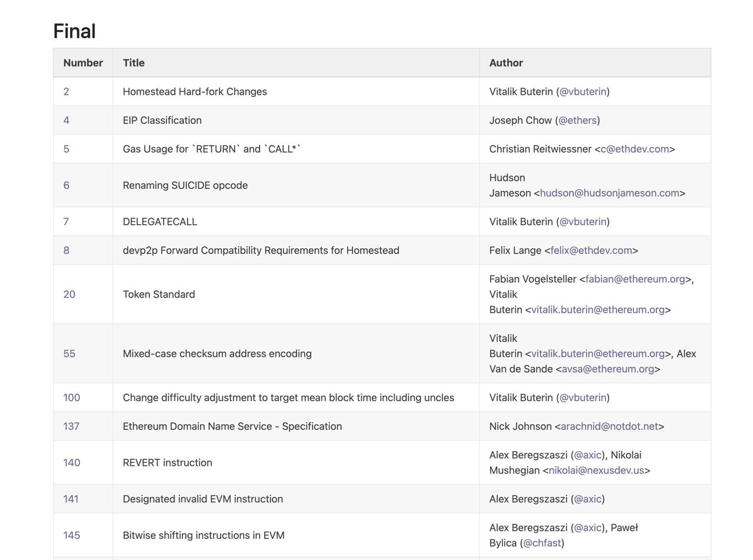Open the @ethers author profile link
Viewport: 753px width, 560px height.
(x=577, y=121)
